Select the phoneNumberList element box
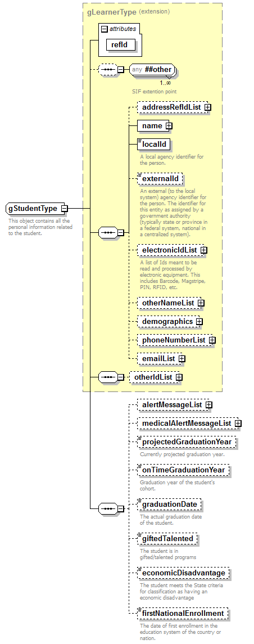The width and height of the screenshot is (254, 644). click(173, 340)
